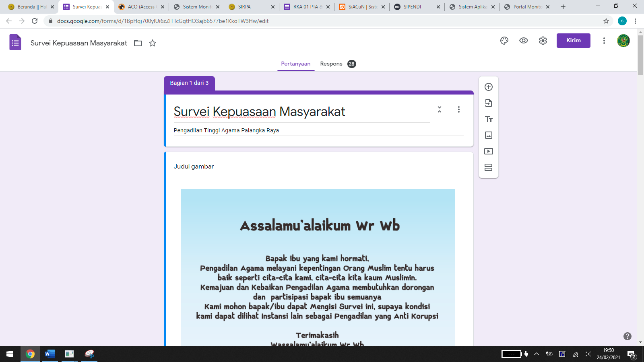Open section options three-dot menu
Screen dimensions: 644x362
(459, 109)
